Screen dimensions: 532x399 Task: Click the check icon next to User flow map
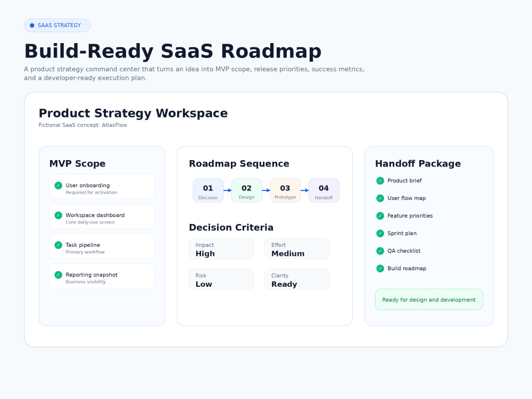(x=380, y=198)
